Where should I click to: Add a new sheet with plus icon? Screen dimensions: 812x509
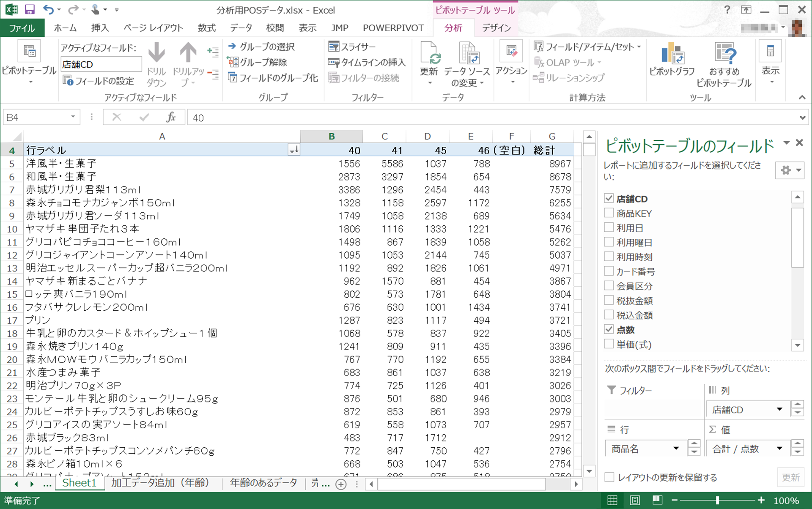pyautogui.click(x=341, y=484)
